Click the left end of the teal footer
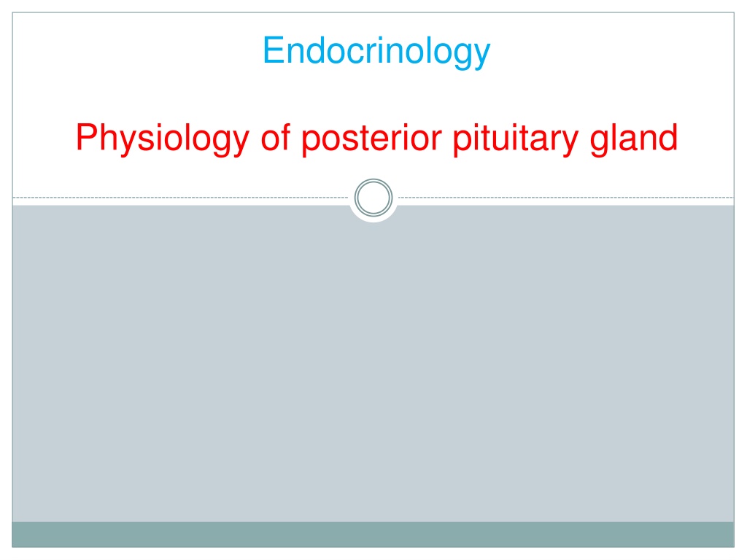 point(28,534)
